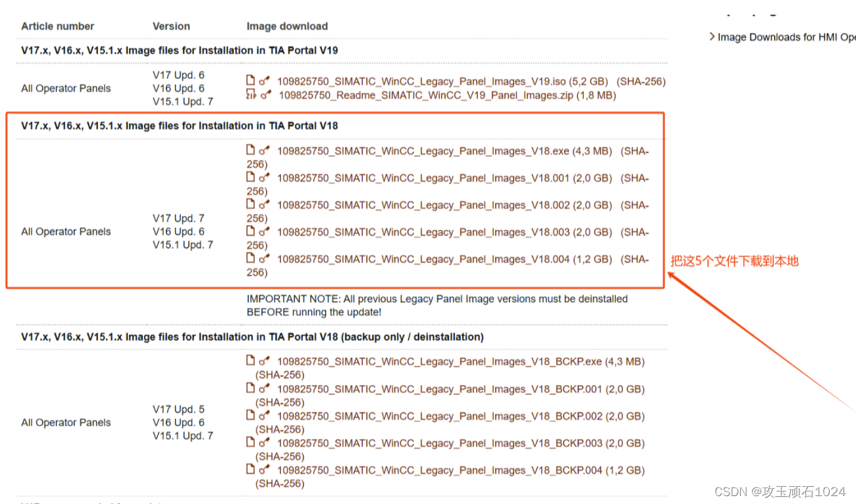Open the SHA-256 link for V19.iso
This screenshot has width=856, height=504.
click(x=641, y=82)
